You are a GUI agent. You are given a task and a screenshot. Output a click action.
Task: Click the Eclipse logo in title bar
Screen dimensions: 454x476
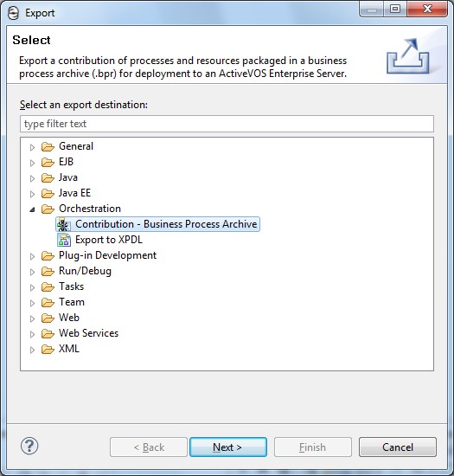pyautogui.click(x=13, y=13)
